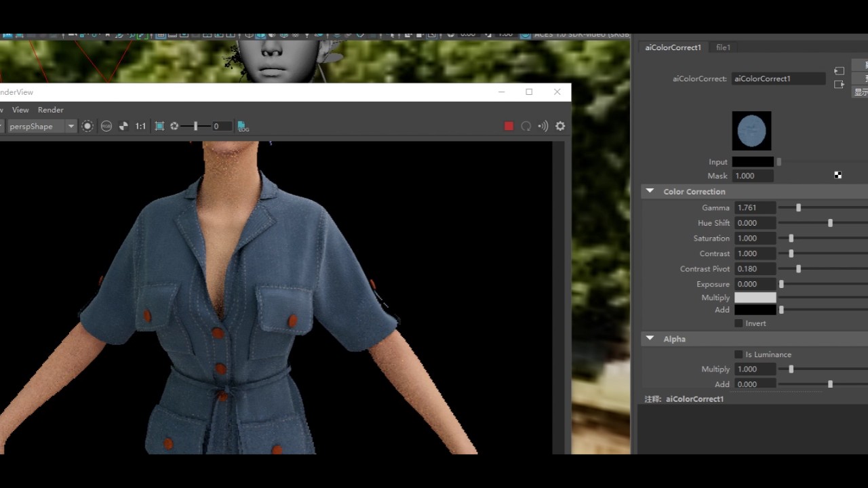Click the Gamma slider handle
This screenshot has width=868, height=488.
click(798, 208)
